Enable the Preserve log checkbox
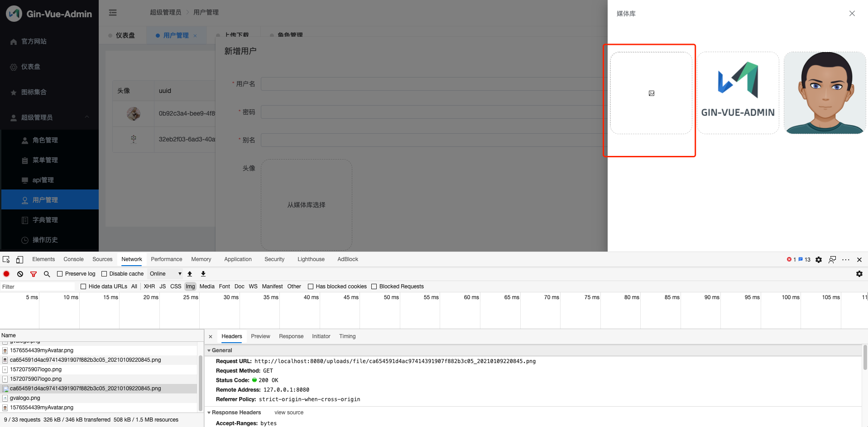 (60, 274)
